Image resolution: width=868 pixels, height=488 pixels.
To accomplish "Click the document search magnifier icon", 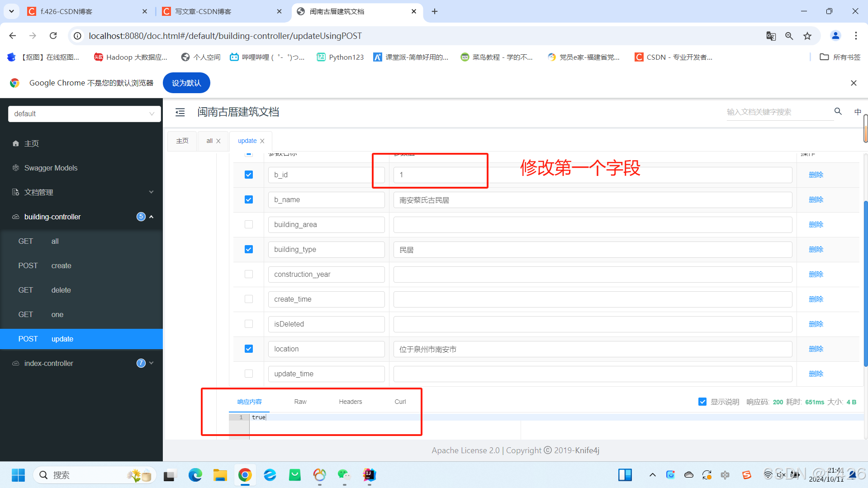I will click(x=838, y=111).
